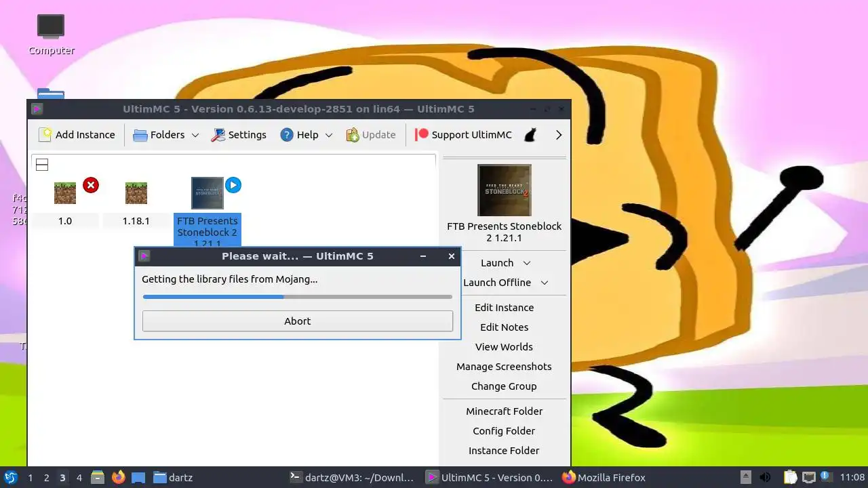Click the download progress bar
The width and height of the screenshot is (868, 488).
[297, 296]
